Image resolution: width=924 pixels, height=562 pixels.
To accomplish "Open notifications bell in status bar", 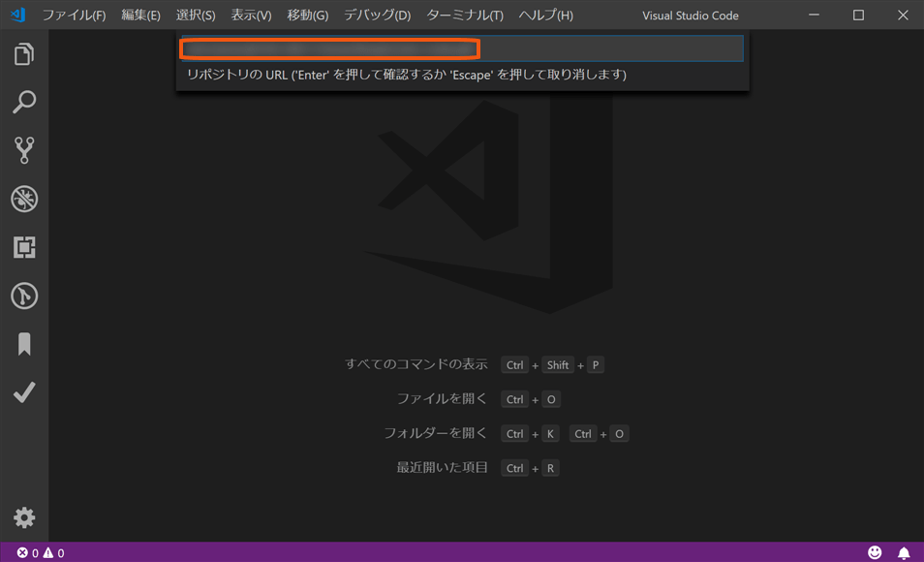I will click(x=904, y=552).
